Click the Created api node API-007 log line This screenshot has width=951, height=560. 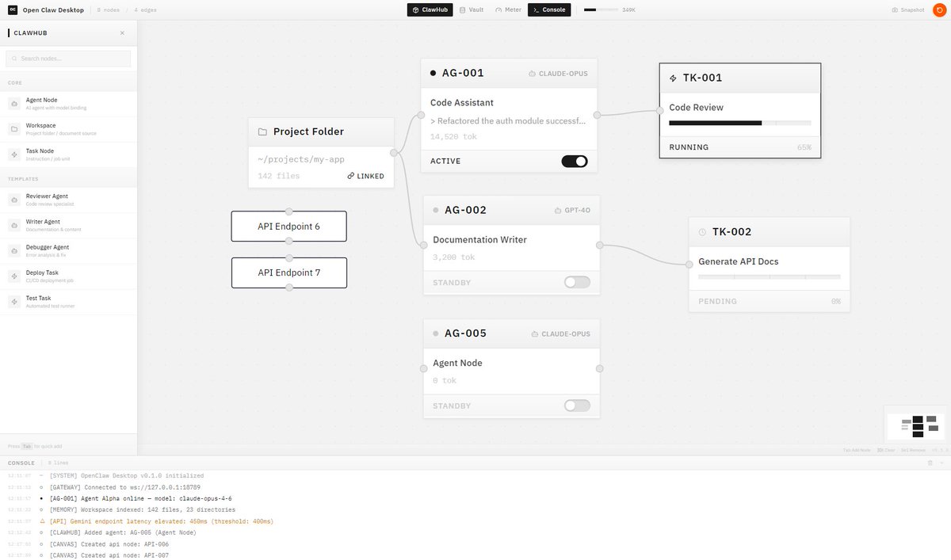point(109,555)
